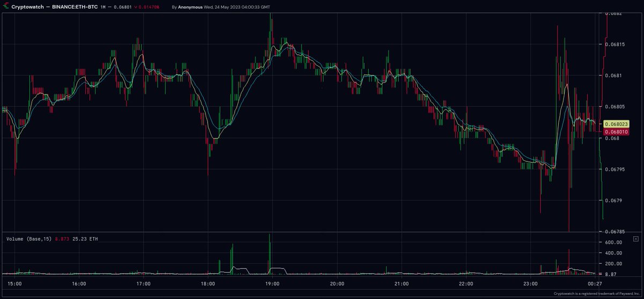This screenshot has width=644, height=299.
Task: Click the 17:00 time axis label
Action: coord(143,283)
